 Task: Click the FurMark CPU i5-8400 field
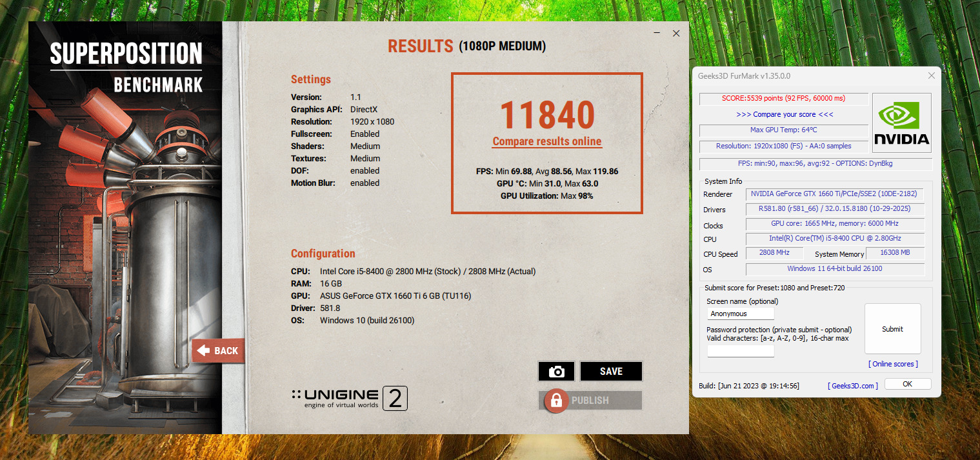pyautogui.click(x=835, y=239)
